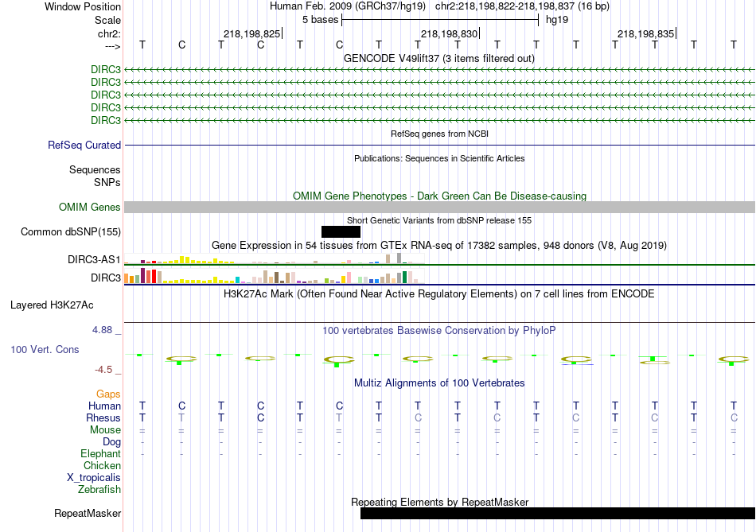Select the topmost DIRC3 GENCODE transcript label

[106, 69]
